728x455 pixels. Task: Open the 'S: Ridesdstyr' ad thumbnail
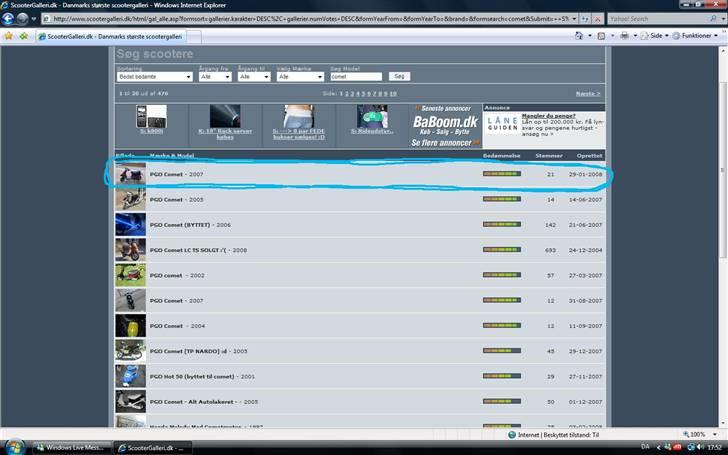point(372,117)
